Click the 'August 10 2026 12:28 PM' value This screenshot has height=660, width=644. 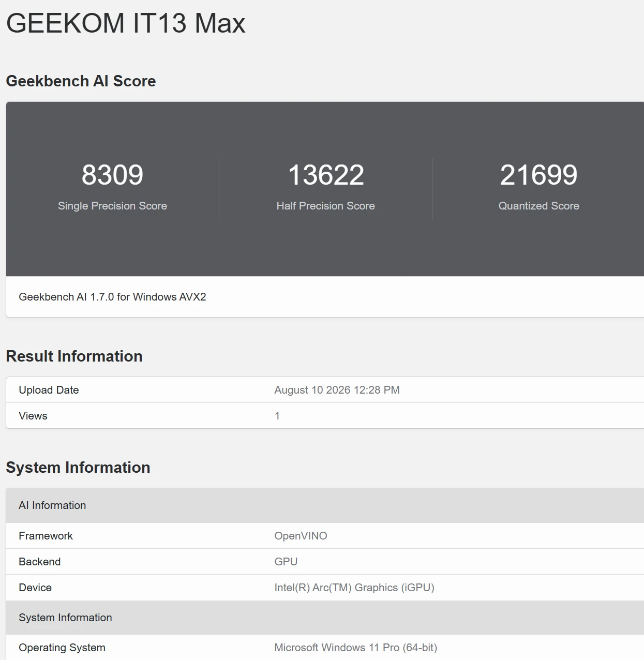(337, 390)
